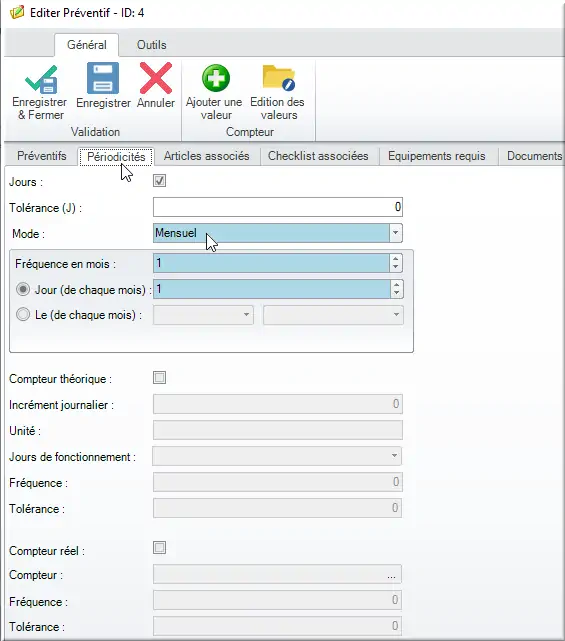Open Edition des valeurs folder icon
The height and width of the screenshot is (641, 565).
point(278,77)
